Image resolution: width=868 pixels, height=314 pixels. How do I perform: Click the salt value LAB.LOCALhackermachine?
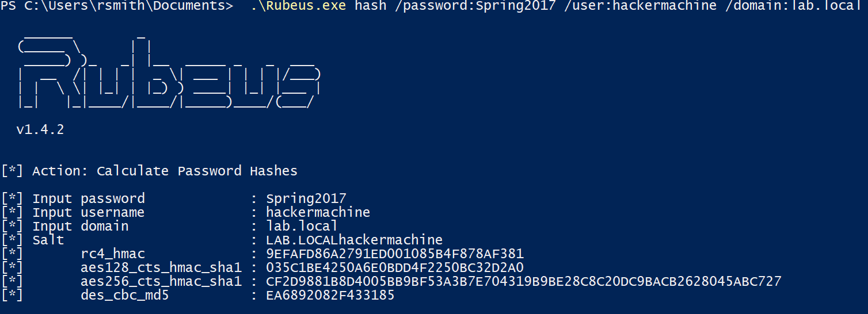[354, 240]
